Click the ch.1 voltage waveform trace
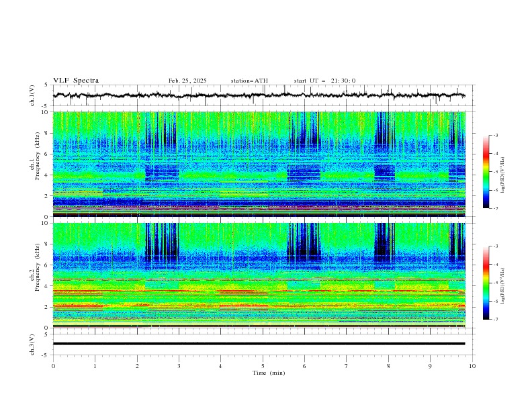 [x=259, y=95]
